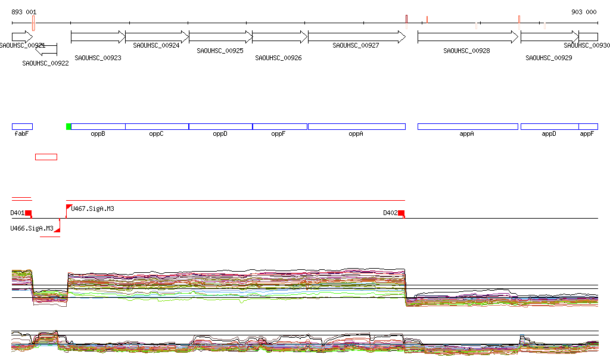Click the 893 001 start position label
This screenshot has width=610, height=364.
coord(24,12)
